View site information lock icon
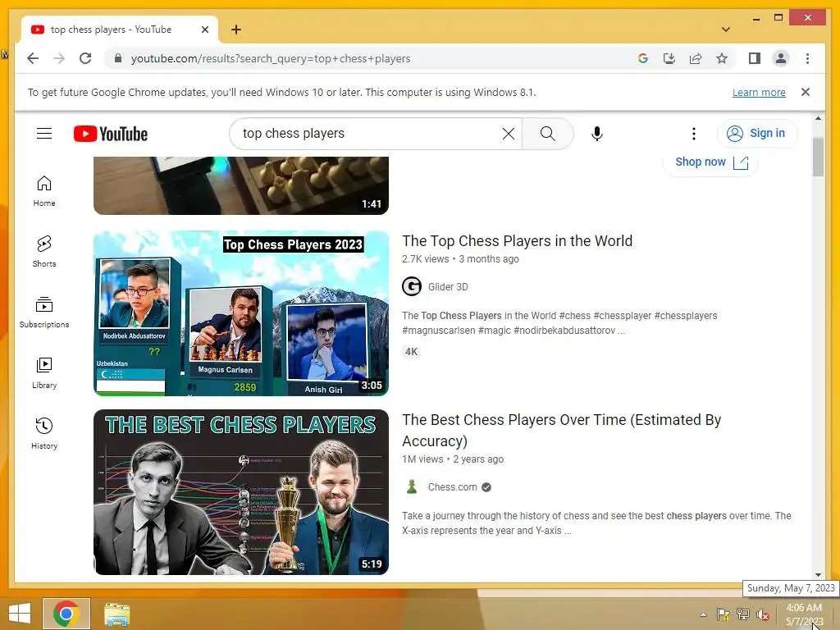Image resolution: width=840 pixels, height=630 pixels. [x=118, y=58]
